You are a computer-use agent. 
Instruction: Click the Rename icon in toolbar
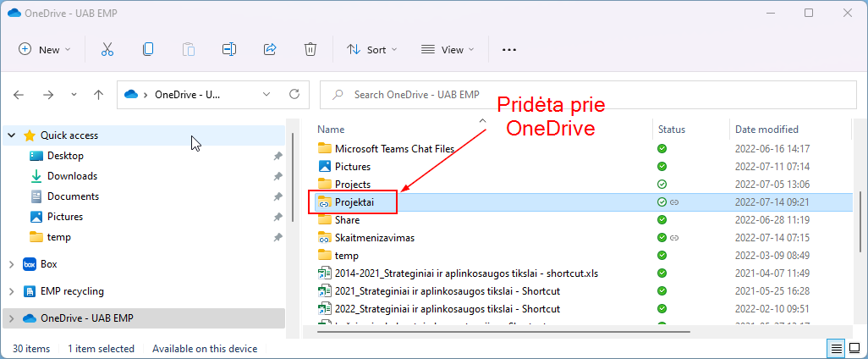click(229, 50)
